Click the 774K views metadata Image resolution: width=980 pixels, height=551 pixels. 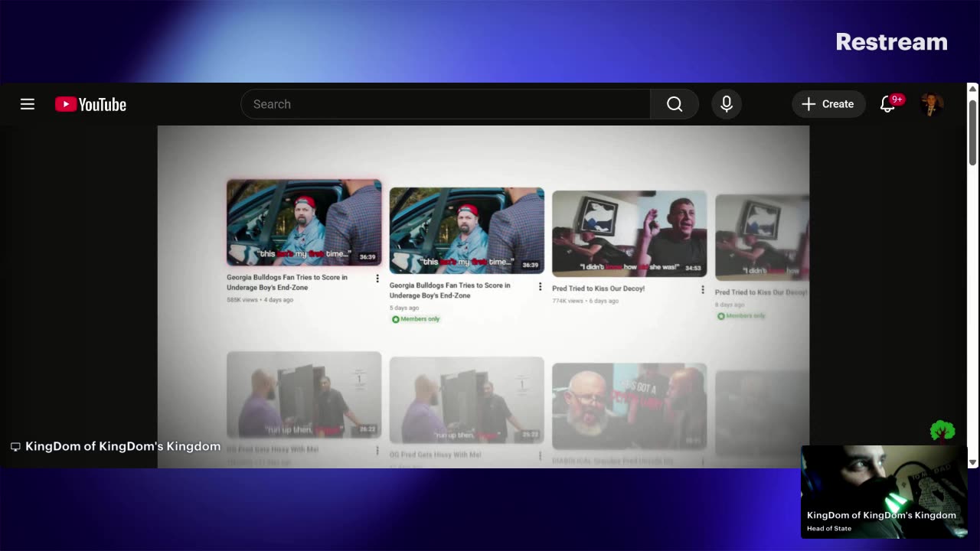(567, 301)
